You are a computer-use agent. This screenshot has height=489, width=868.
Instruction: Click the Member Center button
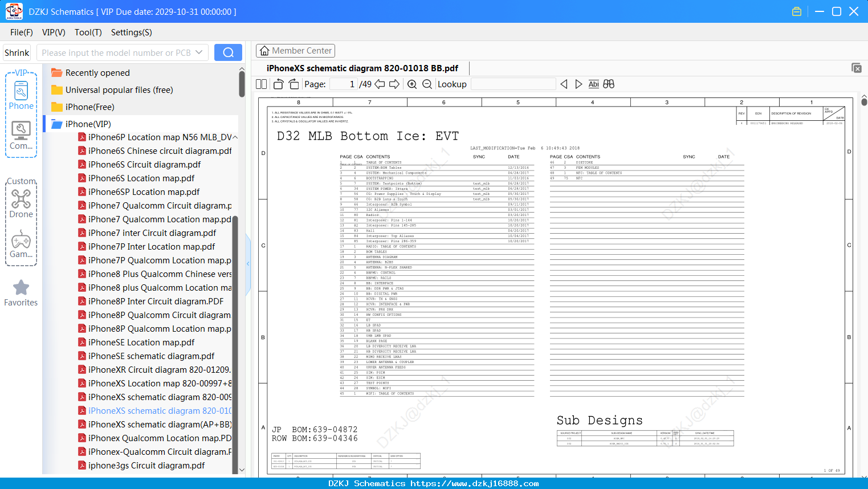click(x=295, y=51)
